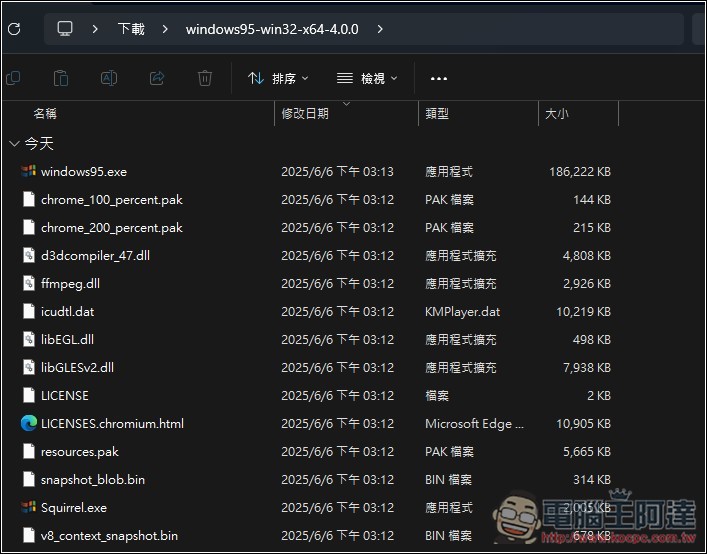Sort by 名稱 column header
The image size is (707, 554).
coord(45,114)
